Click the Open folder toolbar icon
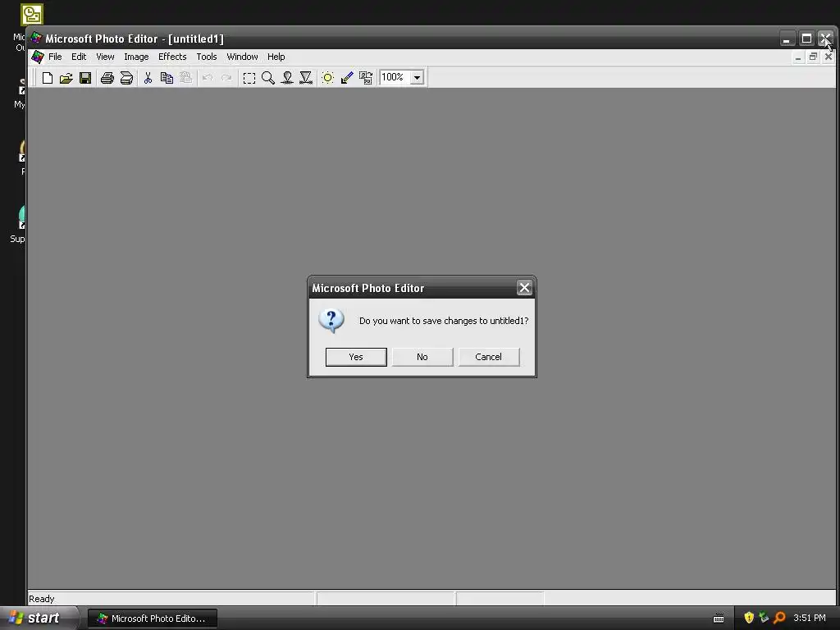The image size is (840, 630). click(x=66, y=78)
